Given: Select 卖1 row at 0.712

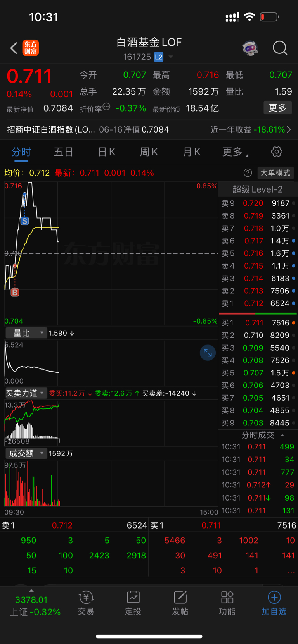Looking at the screenshot, I should 258,303.
